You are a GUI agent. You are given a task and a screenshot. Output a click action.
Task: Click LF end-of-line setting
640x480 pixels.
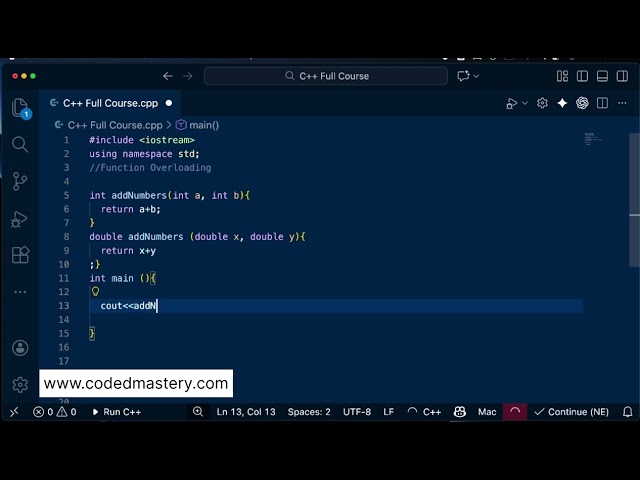coord(389,412)
